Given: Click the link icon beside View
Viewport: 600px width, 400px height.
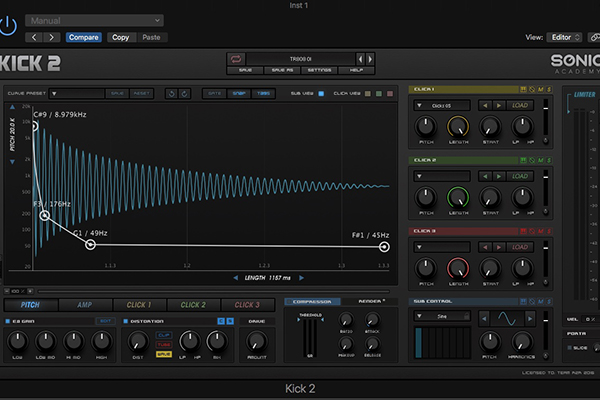Looking at the screenshot, I should point(595,37).
